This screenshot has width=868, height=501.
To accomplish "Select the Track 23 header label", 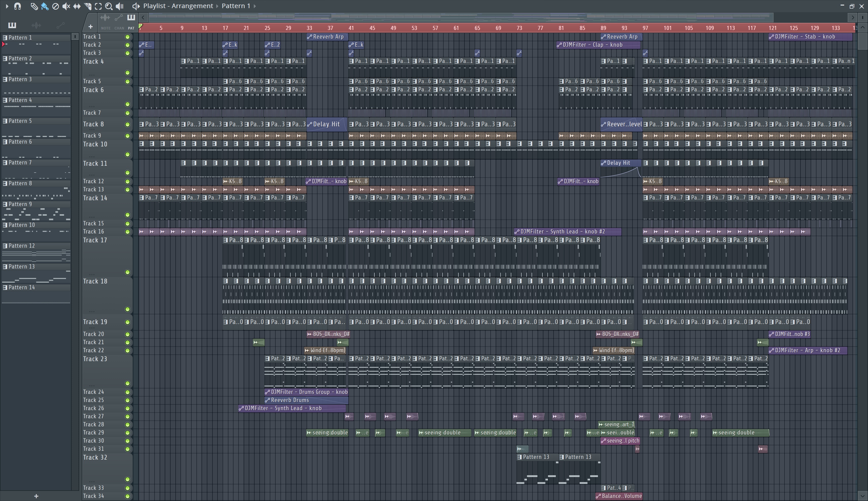I will [95, 359].
